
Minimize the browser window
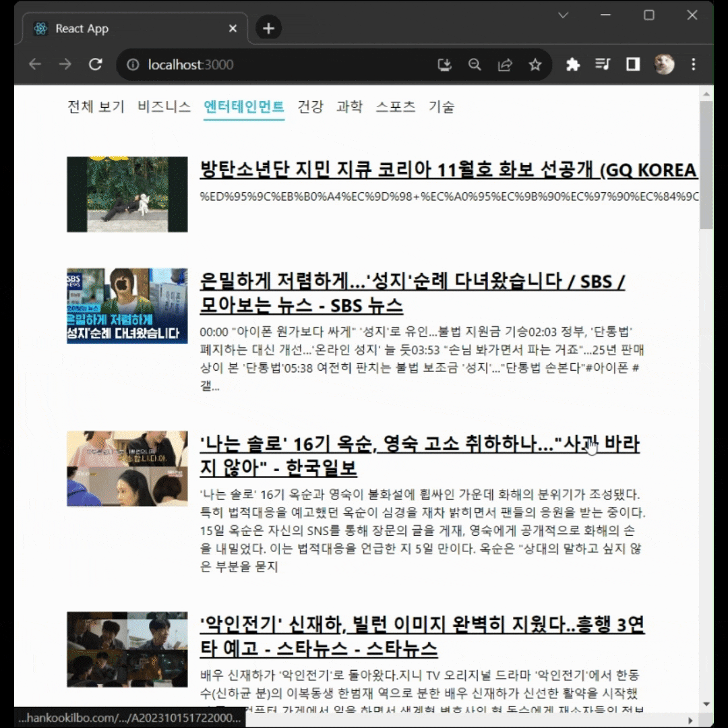click(605, 15)
